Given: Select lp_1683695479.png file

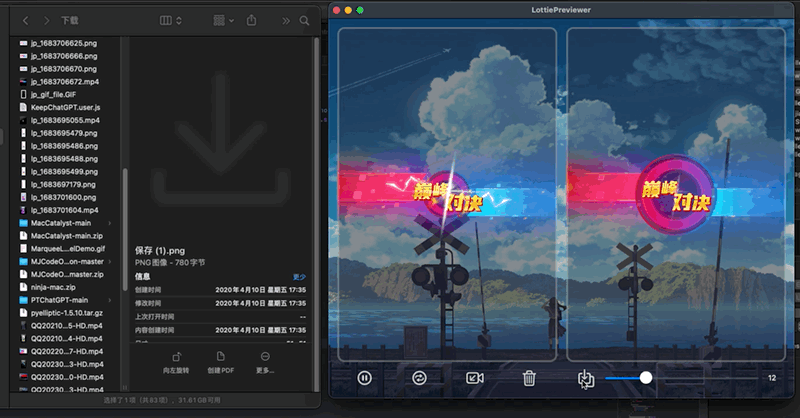Looking at the screenshot, I should [64, 133].
